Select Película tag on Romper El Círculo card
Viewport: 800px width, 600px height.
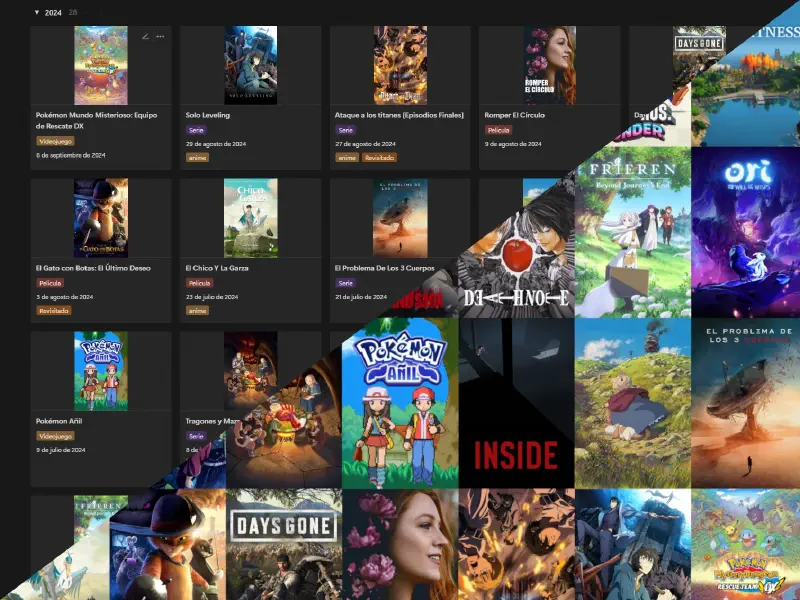(x=498, y=130)
